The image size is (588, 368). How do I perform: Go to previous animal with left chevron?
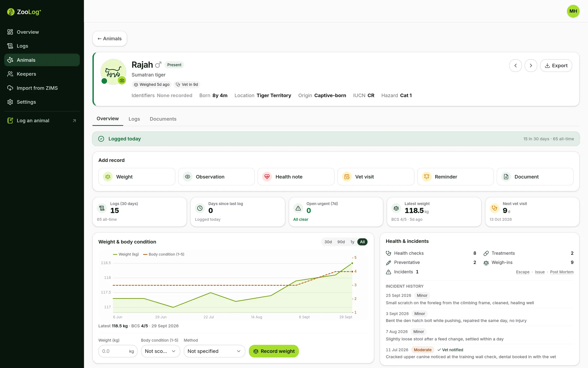point(515,65)
